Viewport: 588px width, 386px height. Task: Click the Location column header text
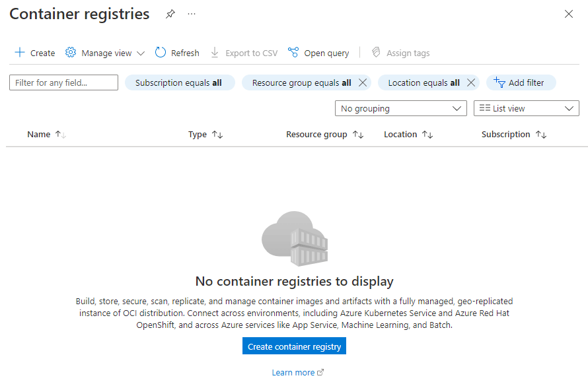[x=400, y=135]
